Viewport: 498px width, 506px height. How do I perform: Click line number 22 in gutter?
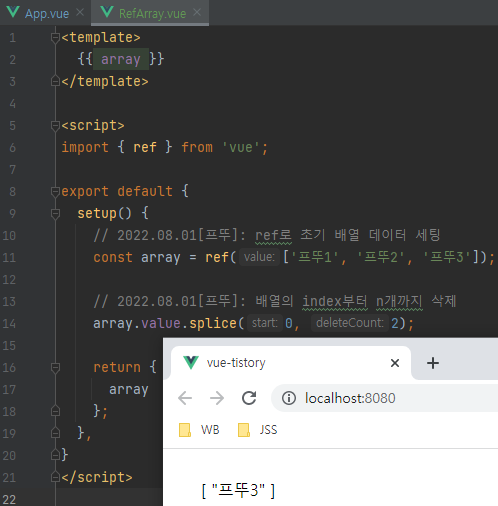(x=9, y=500)
